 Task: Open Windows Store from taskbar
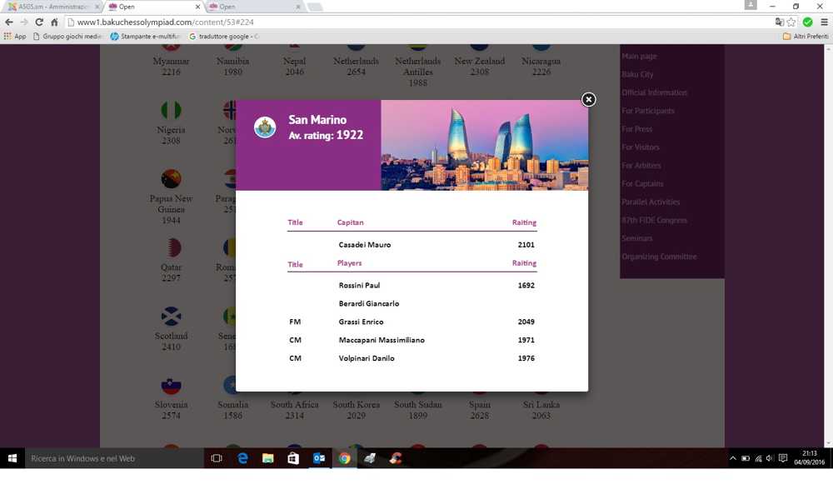(293, 458)
